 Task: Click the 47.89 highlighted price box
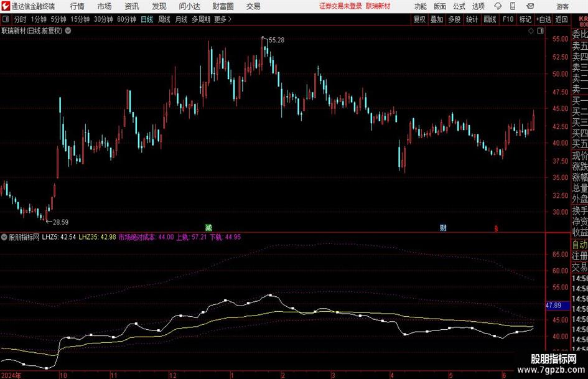pyautogui.click(x=557, y=306)
